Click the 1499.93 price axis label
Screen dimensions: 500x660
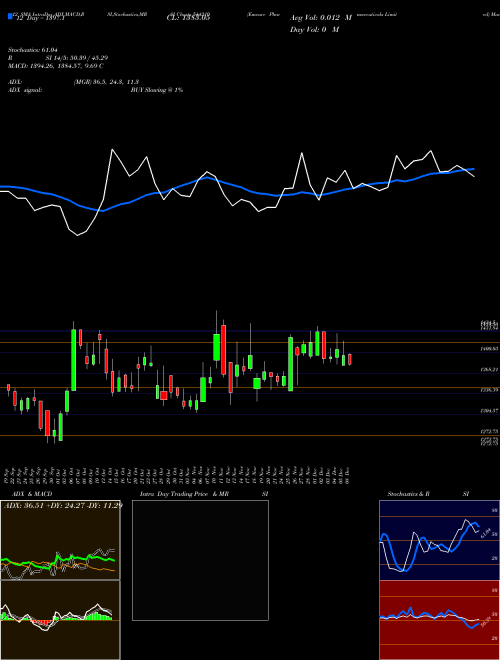(489, 349)
